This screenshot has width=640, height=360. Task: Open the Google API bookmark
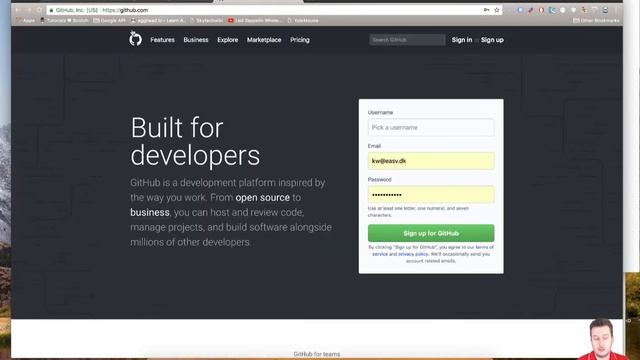(x=110, y=20)
